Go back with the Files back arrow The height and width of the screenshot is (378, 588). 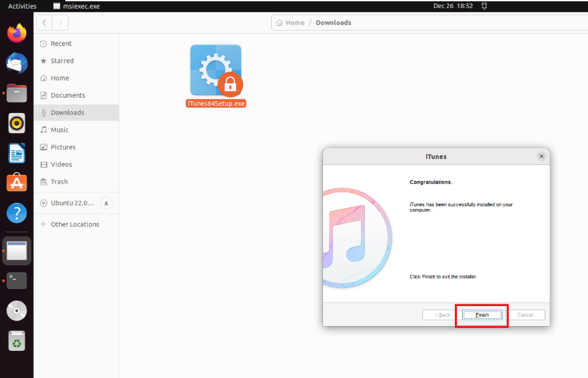point(45,23)
